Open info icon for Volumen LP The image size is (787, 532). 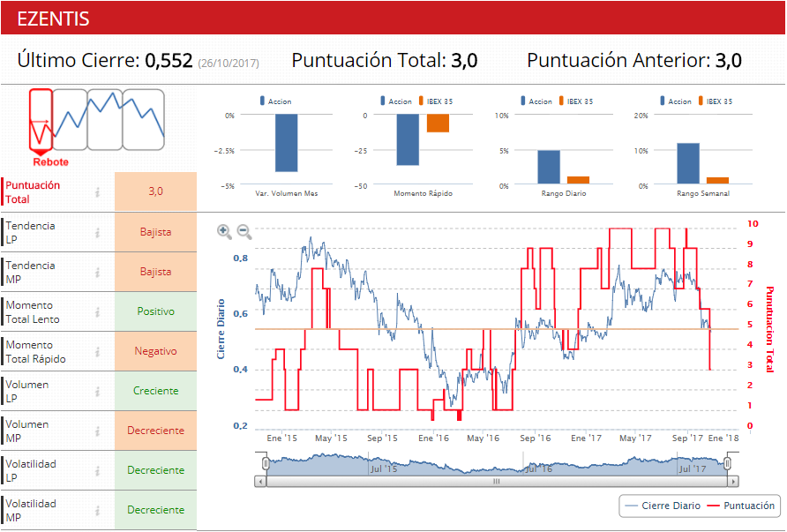coord(98,391)
